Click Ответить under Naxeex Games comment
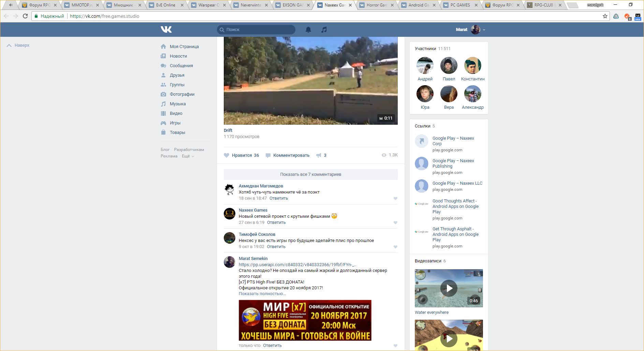The height and width of the screenshot is (351, 644). [276, 223]
